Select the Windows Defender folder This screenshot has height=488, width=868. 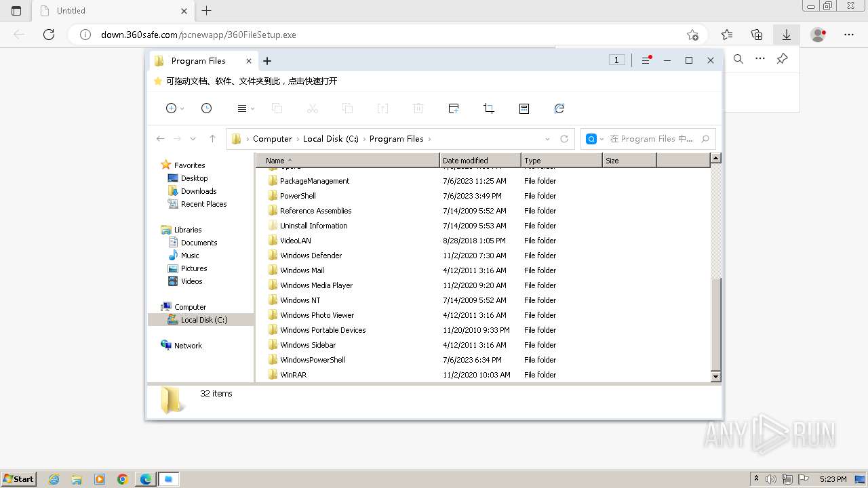(x=311, y=256)
